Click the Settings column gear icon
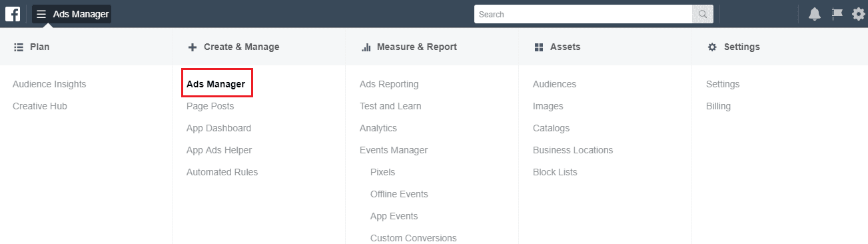 pos(712,47)
